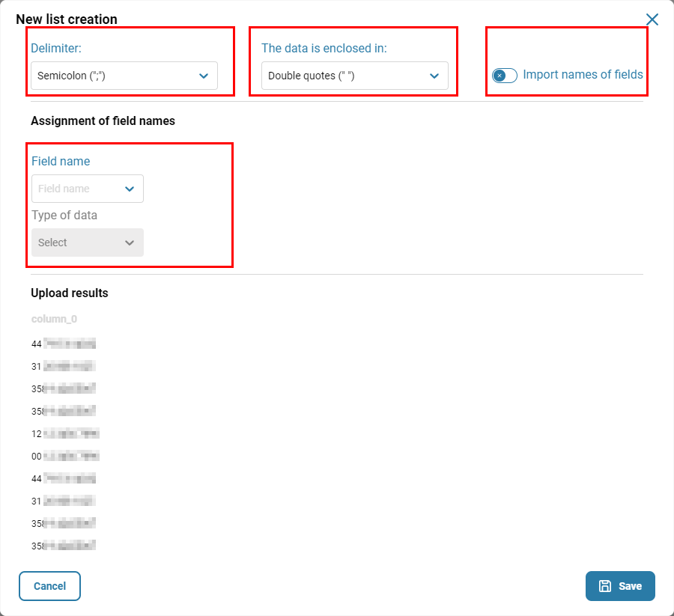
Task: Click the Type of data label
Action: click(64, 216)
